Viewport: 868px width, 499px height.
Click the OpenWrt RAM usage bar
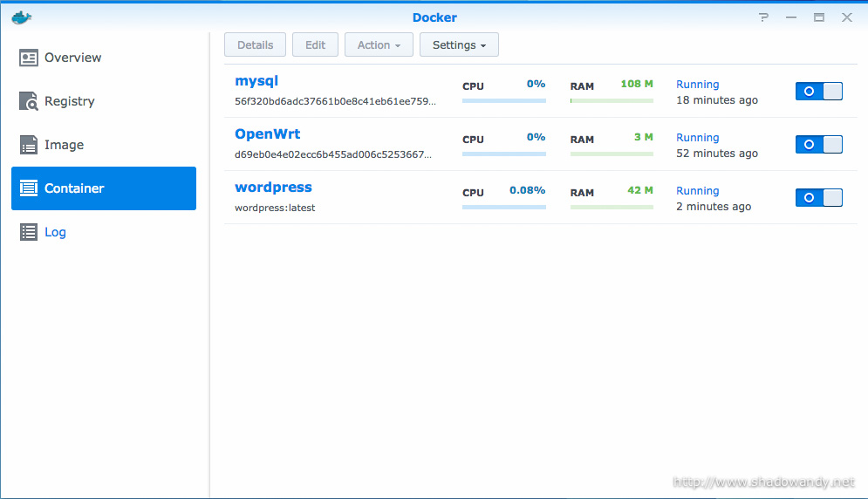(612, 154)
